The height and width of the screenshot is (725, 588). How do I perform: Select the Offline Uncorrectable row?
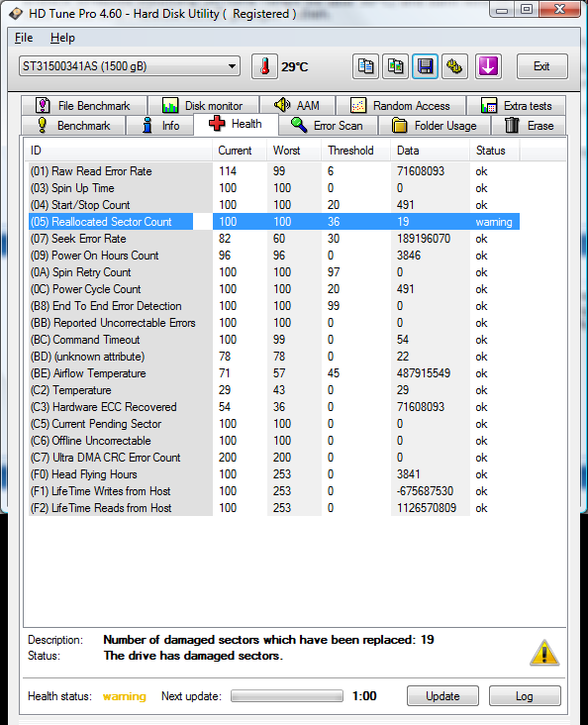point(274,441)
